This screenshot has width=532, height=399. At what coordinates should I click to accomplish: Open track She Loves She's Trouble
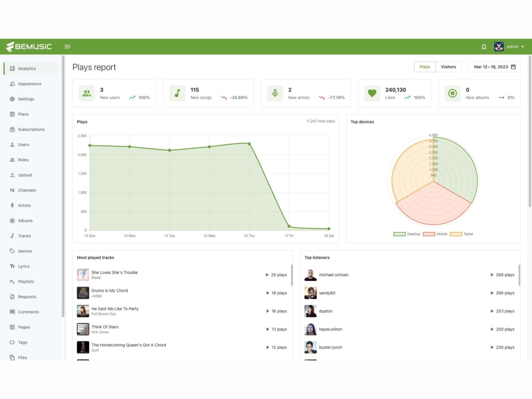(x=114, y=272)
